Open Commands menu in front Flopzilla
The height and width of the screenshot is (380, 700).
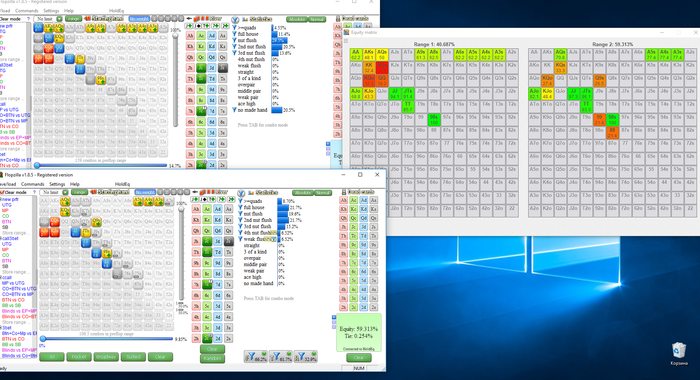click(x=33, y=184)
